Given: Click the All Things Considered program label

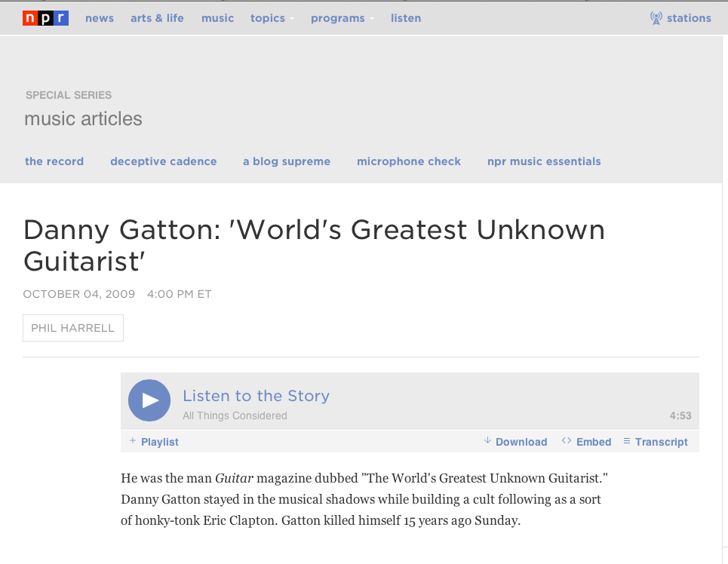Looking at the screenshot, I should coord(235,415).
